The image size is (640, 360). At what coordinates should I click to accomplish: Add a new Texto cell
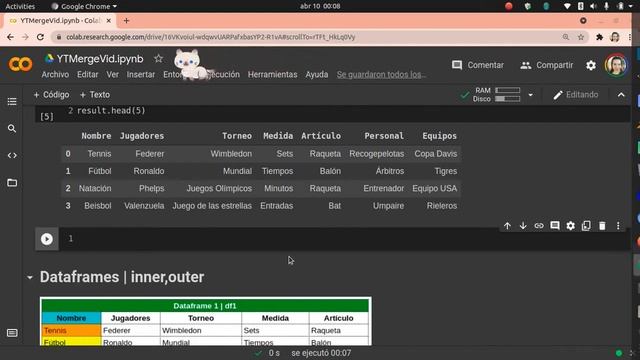tap(95, 95)
